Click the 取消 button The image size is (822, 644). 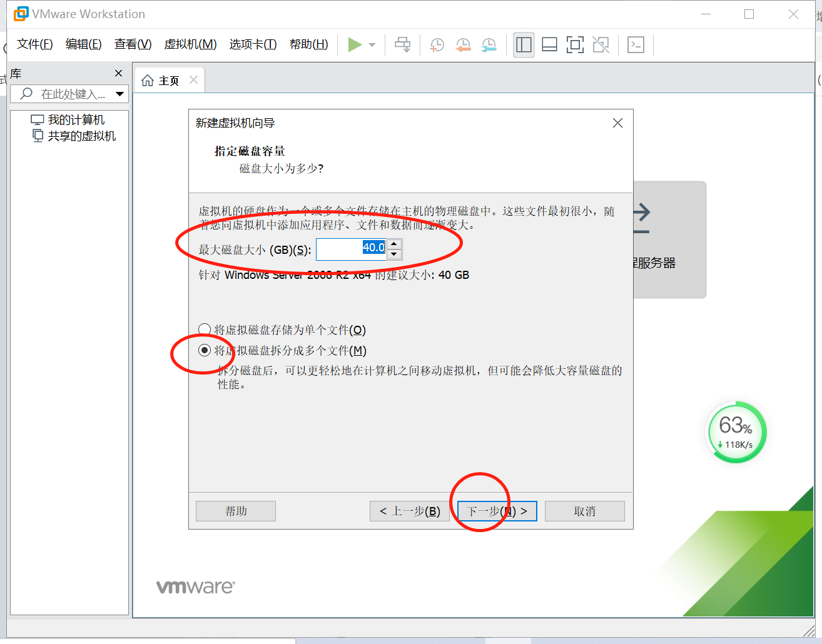[x=585, y=511]
